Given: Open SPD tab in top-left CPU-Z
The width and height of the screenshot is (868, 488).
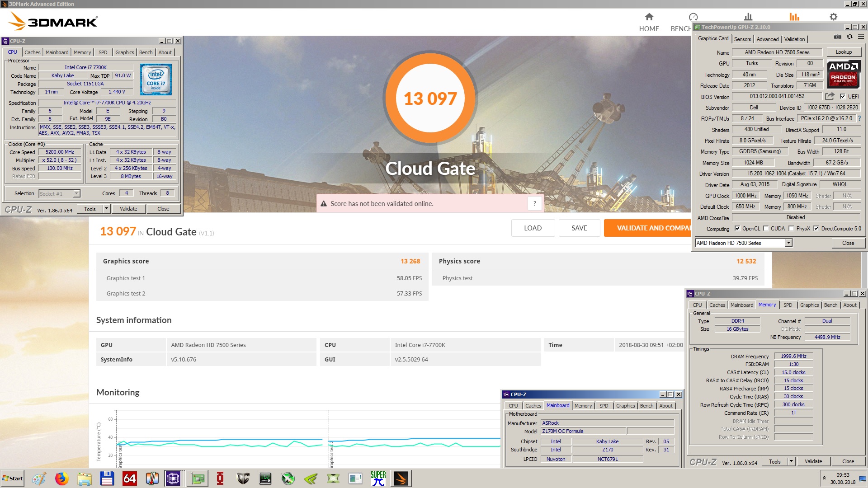Looking at the screenshot, I should (103, 52).
